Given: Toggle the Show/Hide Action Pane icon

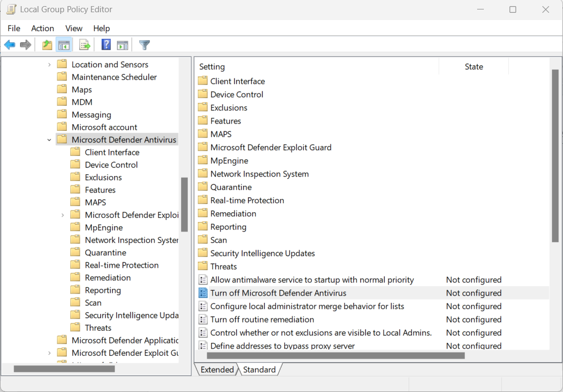Looking at the screenshot, I should coord(123,45).
